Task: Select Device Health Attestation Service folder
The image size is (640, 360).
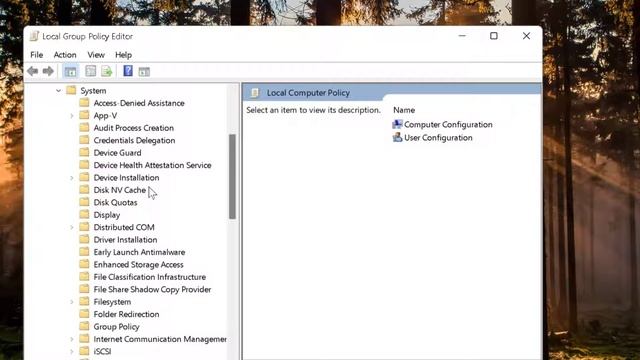Action: click(x=152, y=165)
